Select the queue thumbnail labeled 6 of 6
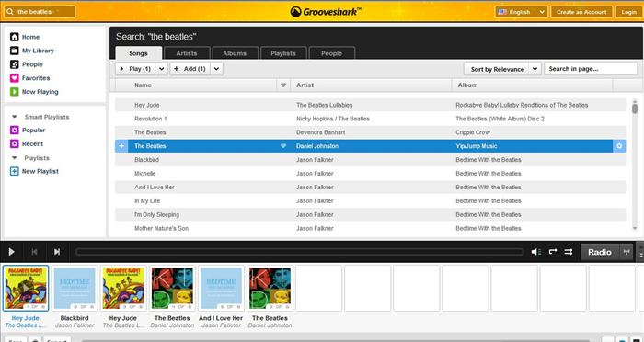 click(270, 288)
